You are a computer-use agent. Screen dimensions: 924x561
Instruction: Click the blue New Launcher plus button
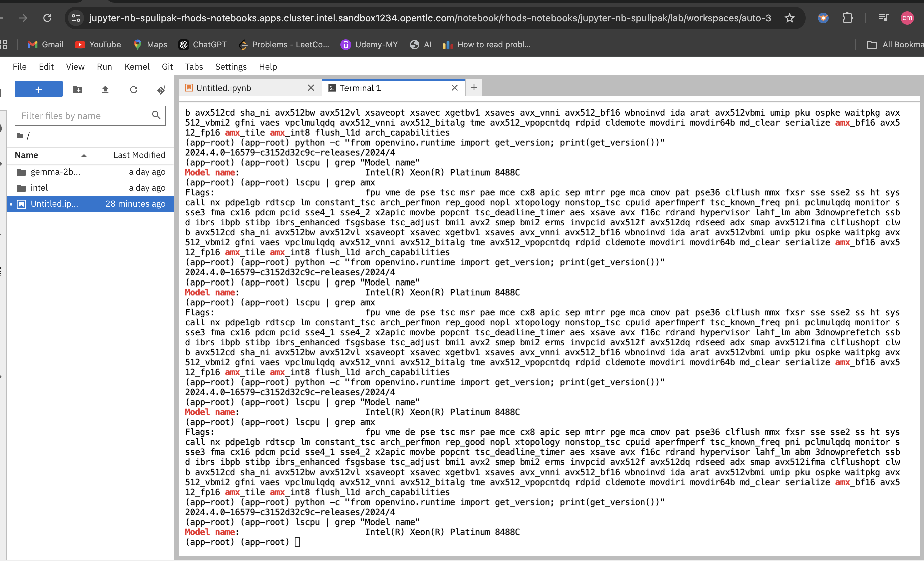coord(39,90)
